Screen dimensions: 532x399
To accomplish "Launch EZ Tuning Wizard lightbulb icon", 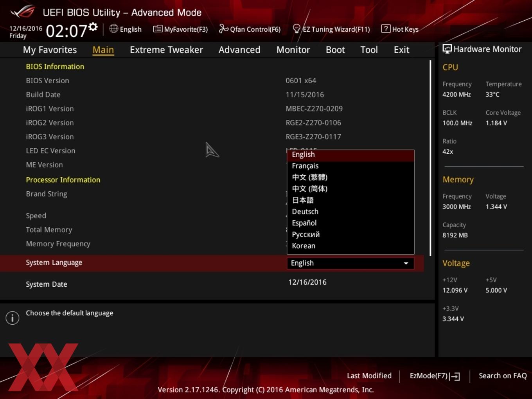I will pyautogui.click(x=297, y=29).
